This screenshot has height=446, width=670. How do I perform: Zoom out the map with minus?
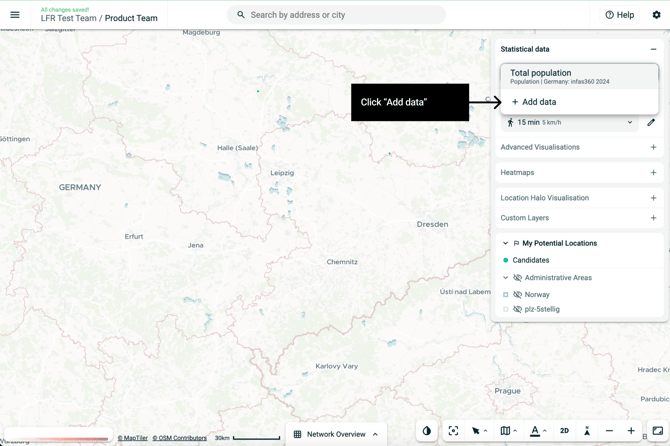pos(610,431)
